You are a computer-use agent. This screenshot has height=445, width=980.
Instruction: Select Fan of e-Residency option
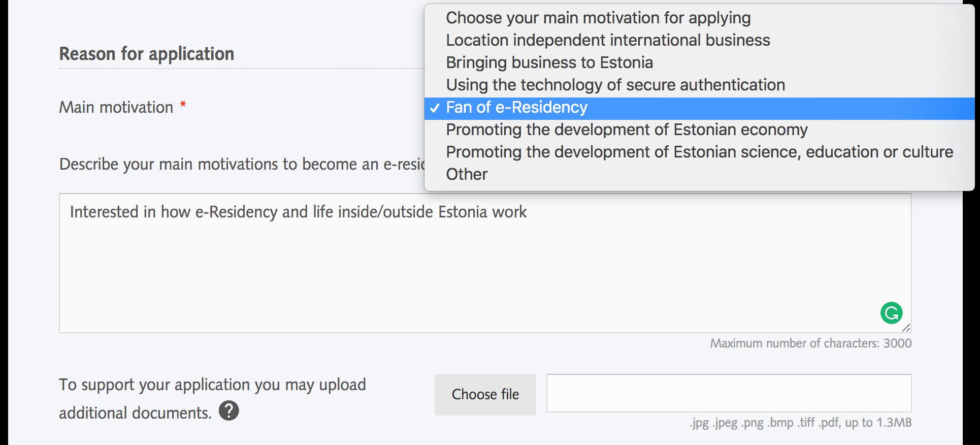pyautogui.click(x=699, y=108)
